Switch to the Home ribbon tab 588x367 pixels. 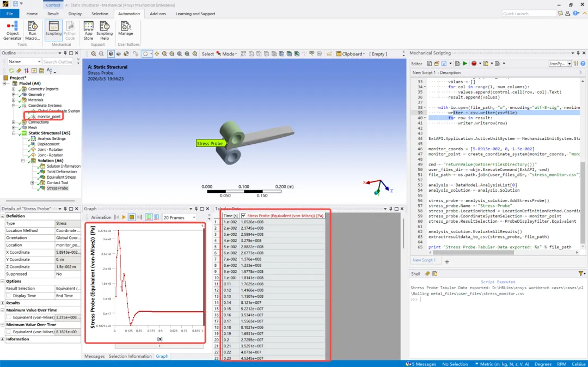click(x=32, y=14)
